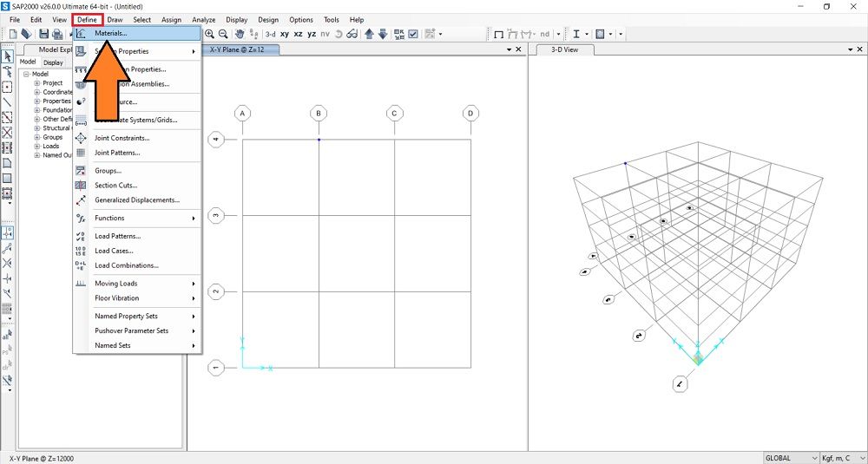Select the Groups tree item
The image size is (868, 464).
[53, 137]
